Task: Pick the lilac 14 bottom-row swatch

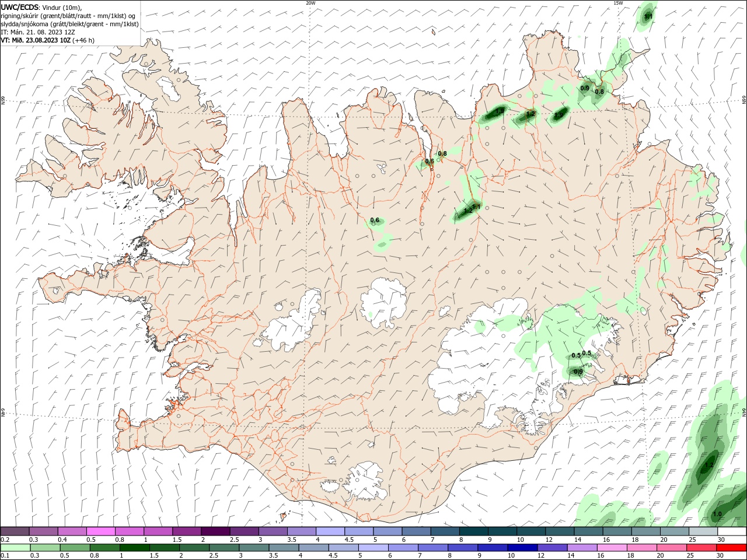Action: click(582, 548)
